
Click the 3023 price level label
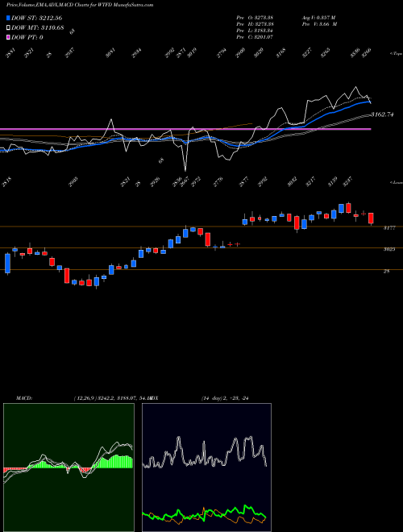tap(389, 249)
